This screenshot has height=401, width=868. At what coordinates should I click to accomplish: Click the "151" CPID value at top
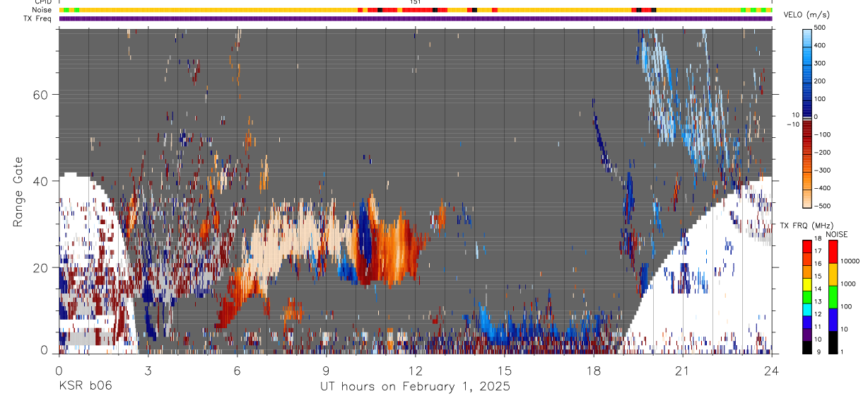(x=416, y=2)
